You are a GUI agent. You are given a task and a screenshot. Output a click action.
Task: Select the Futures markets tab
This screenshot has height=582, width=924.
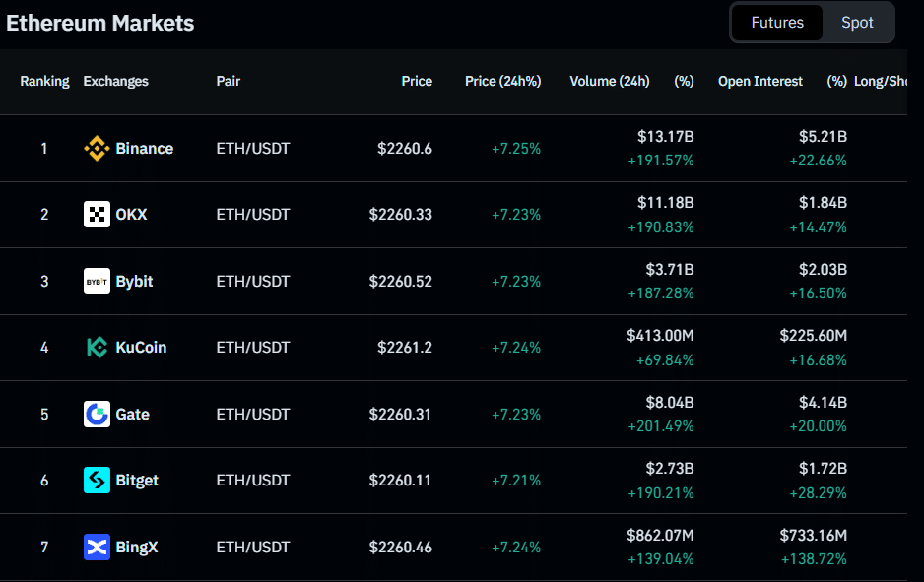[x=777, y=23]
